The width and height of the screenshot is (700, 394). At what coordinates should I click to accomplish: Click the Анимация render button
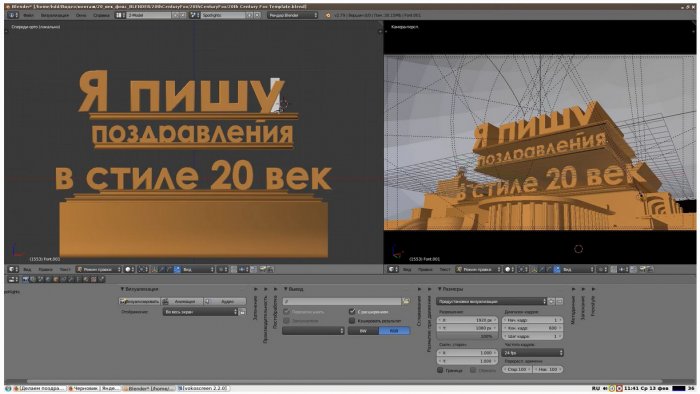(x=182, y=302)
